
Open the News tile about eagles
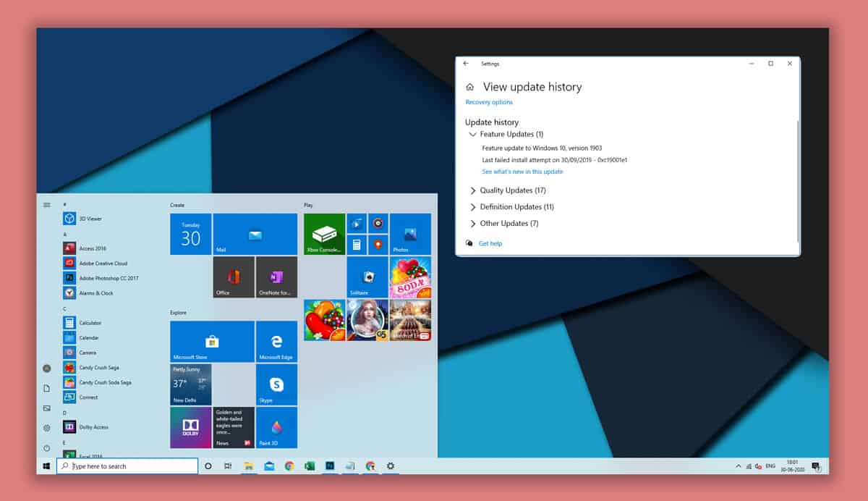(x=234, y=427)
